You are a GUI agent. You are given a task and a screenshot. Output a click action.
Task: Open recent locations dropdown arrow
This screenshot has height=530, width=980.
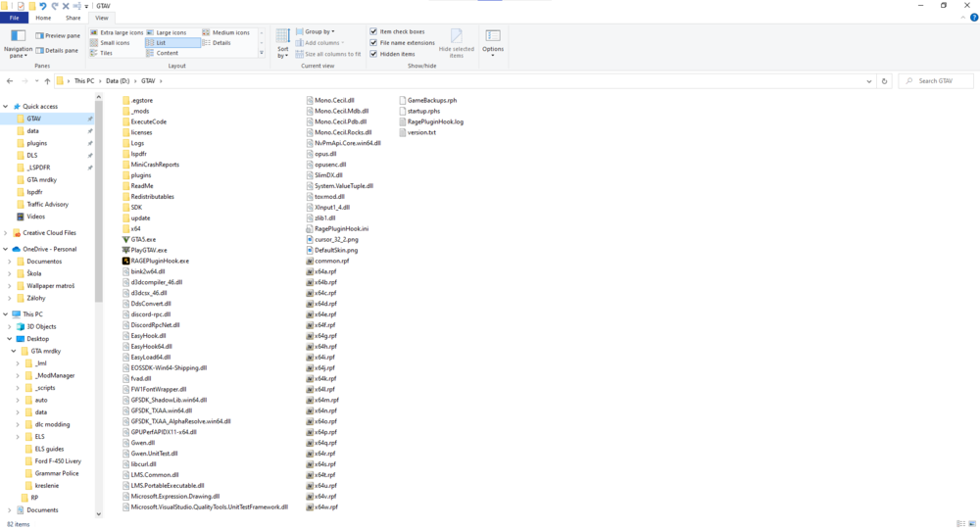point(36,81)
